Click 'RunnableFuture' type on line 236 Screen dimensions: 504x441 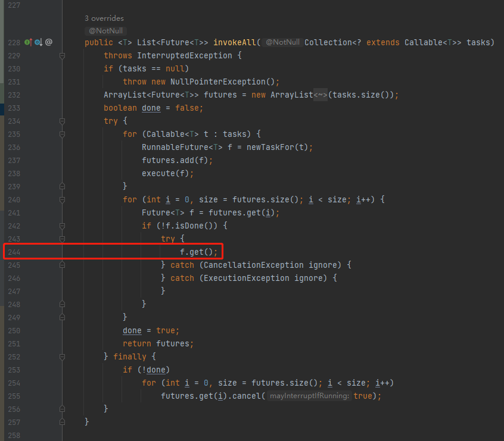175,147
